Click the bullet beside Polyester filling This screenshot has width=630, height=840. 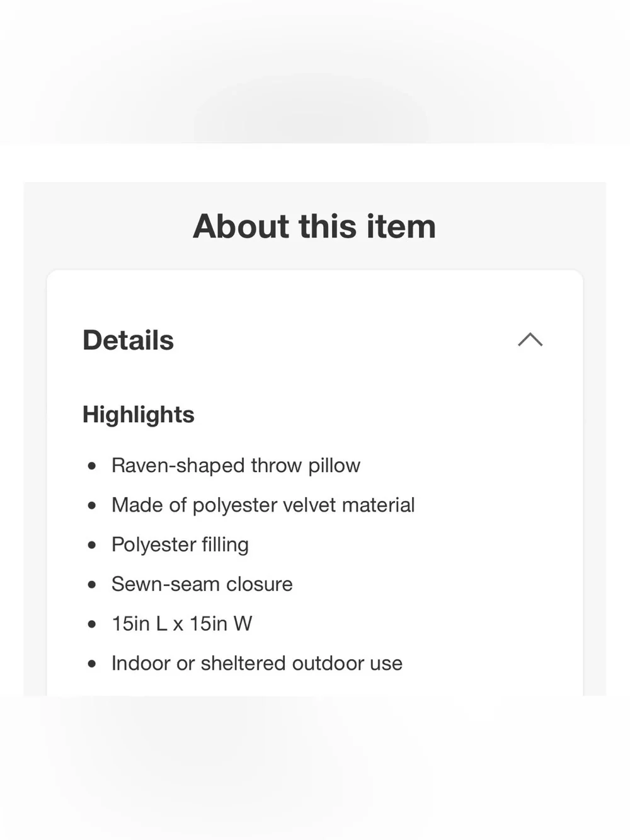(x=92, y=545)
